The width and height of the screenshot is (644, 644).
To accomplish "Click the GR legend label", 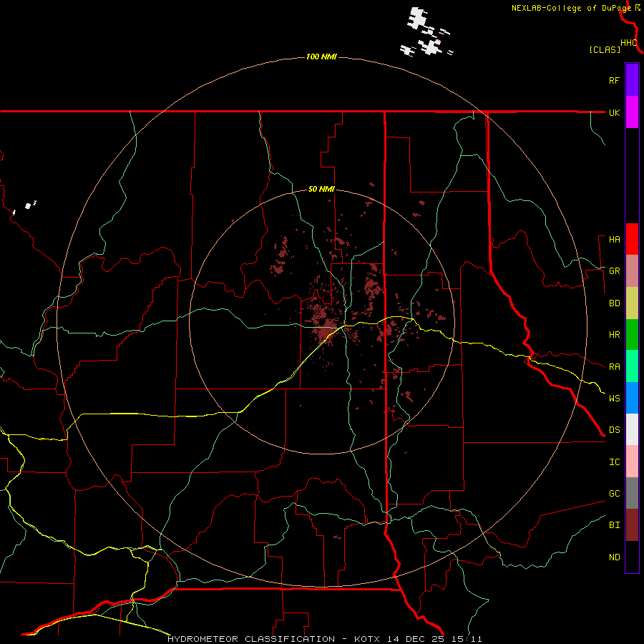I will pyautogui.click(x=614, y=271).
